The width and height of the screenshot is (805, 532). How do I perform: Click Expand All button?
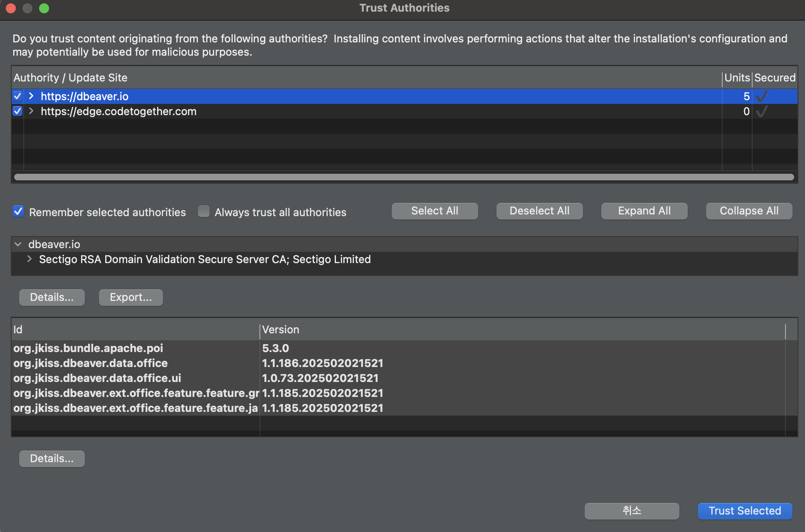tap(644, 211)
